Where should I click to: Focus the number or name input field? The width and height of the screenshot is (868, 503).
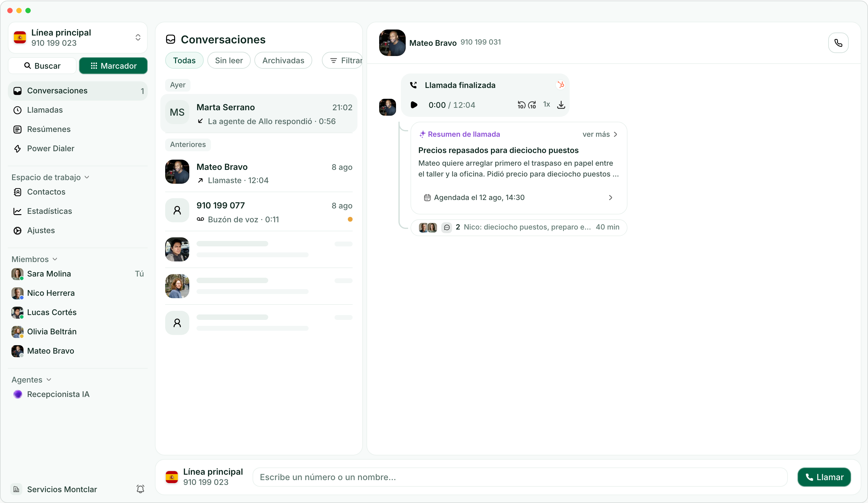click(x=520, y=477)
